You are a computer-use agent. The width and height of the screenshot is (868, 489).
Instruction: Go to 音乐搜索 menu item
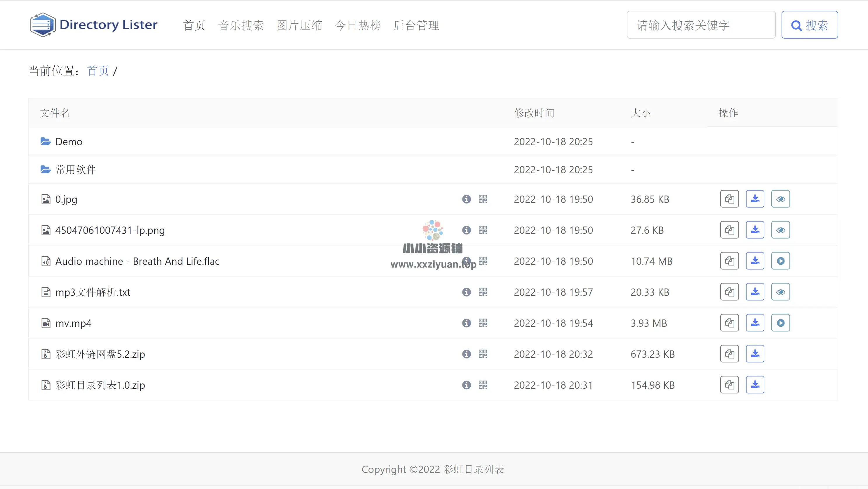point(241,25)
